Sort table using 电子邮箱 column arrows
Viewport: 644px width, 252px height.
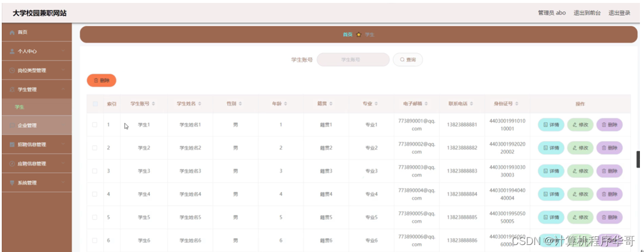tap(426, 104)
